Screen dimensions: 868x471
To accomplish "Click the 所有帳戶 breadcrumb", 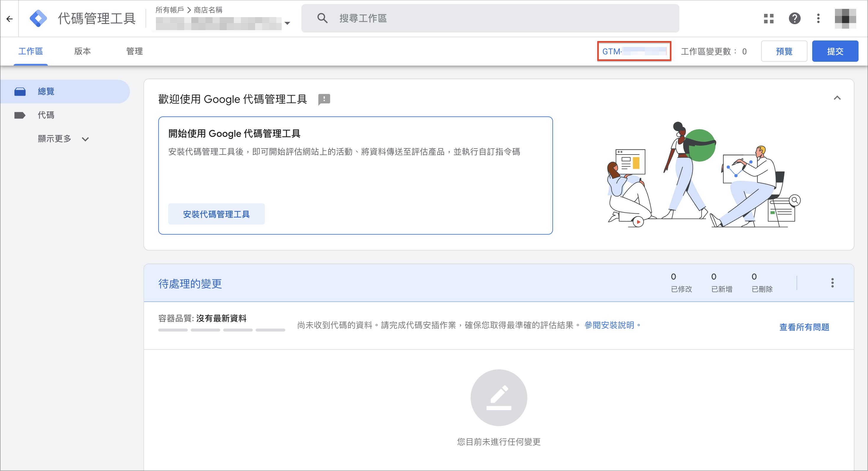I will 169,10.
